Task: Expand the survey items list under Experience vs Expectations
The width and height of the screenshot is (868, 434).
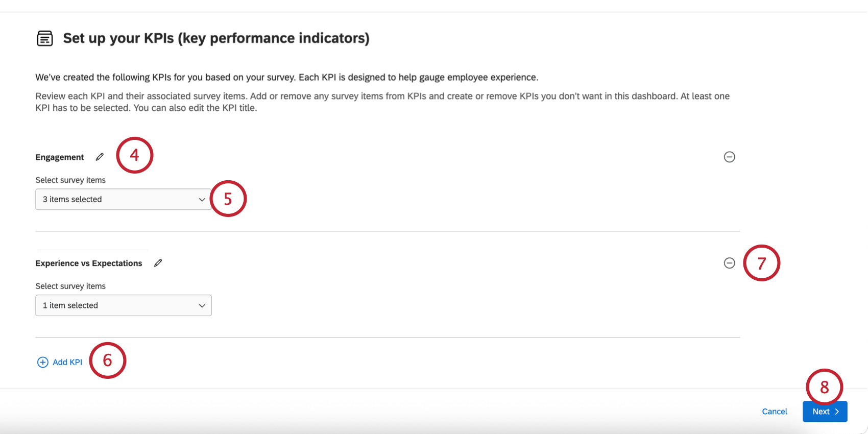Action: point(202,305)
